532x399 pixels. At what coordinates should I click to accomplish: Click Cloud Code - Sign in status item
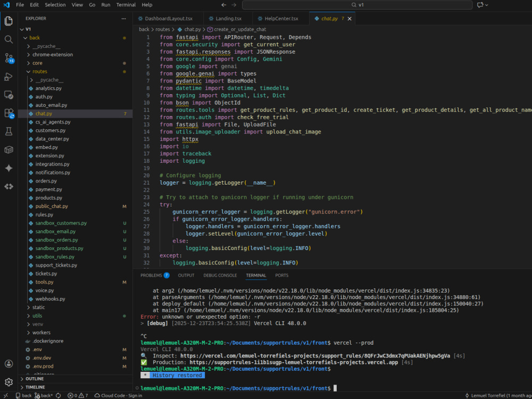tap(118, 396)
